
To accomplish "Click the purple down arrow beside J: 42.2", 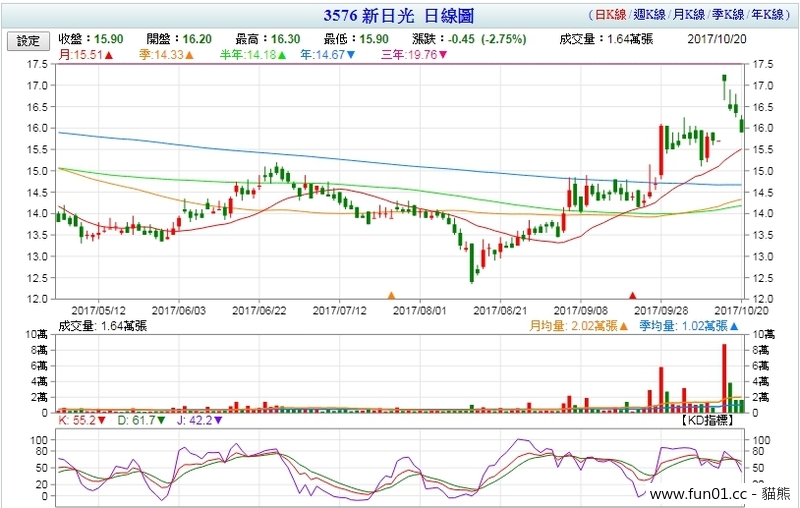I will click(x=218, y=421).
